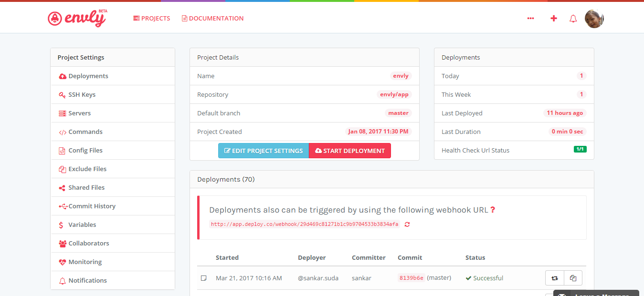Click the copy icon button for 8139b6e

click(573, 278)
